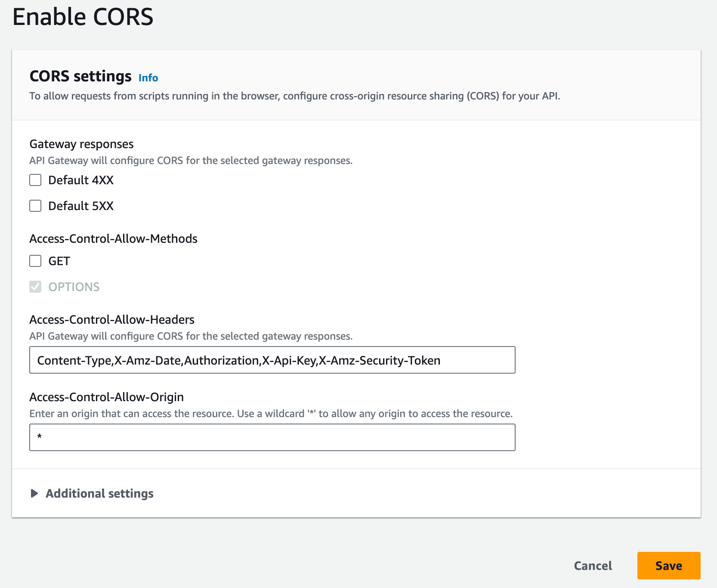The width and height of the screenshot is (717, 588).
Task: Expand the Additional settings section
Action: tap(92, 493)
